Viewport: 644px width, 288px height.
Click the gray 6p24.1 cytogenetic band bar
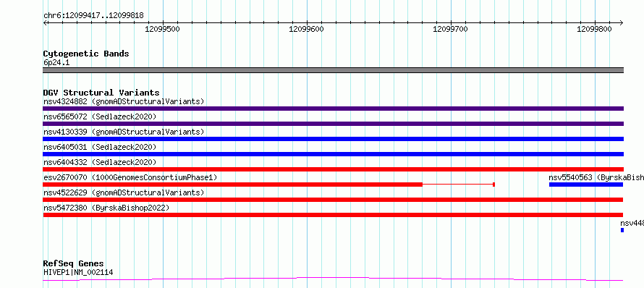click(333, 70)
